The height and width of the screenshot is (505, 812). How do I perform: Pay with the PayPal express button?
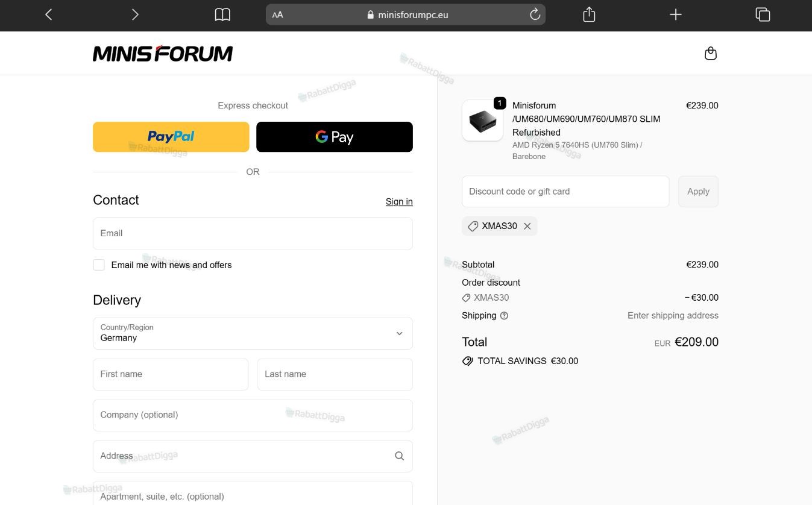click(x=171, y=137)
